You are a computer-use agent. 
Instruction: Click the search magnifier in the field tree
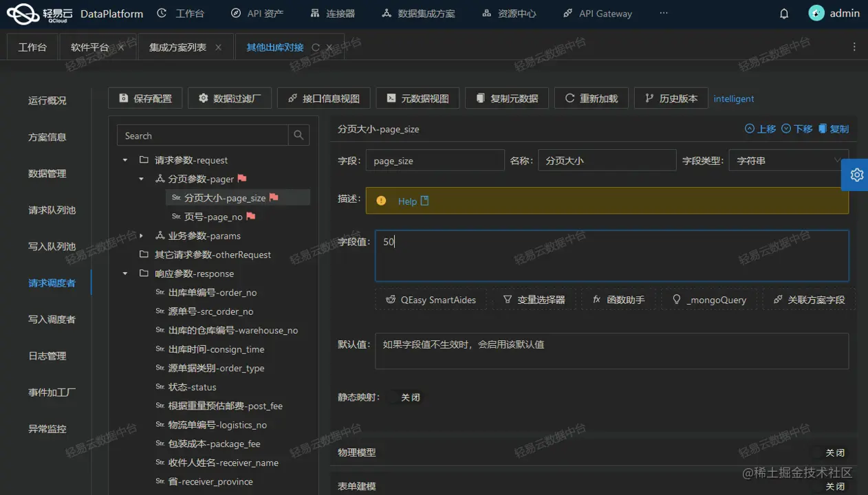[299, 135]
